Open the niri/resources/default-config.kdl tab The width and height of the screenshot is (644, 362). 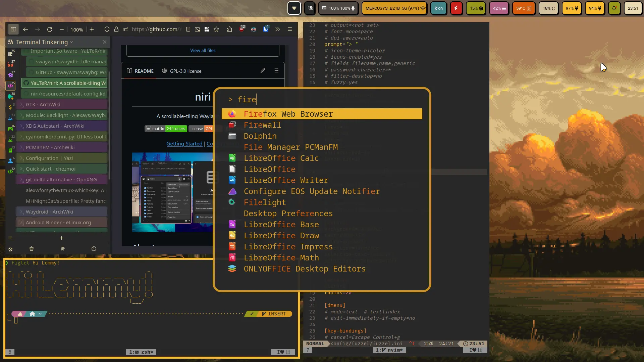click(64, 94)
